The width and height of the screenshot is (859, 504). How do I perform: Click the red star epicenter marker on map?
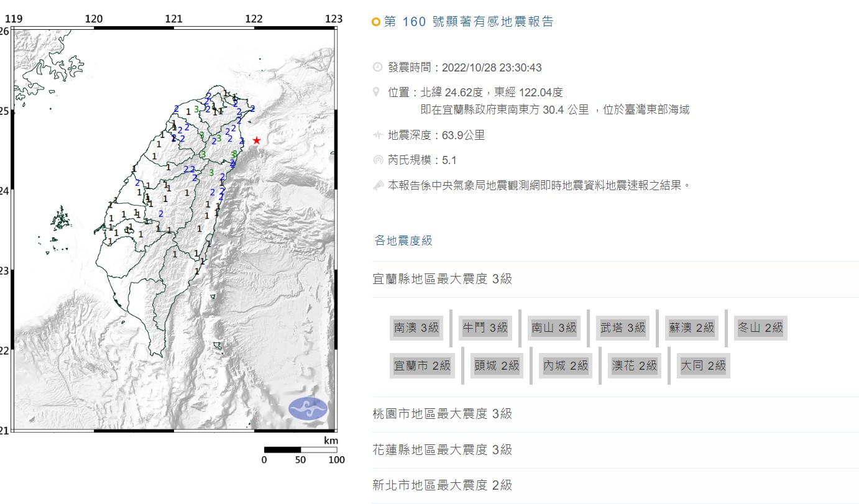pos(256,140)
